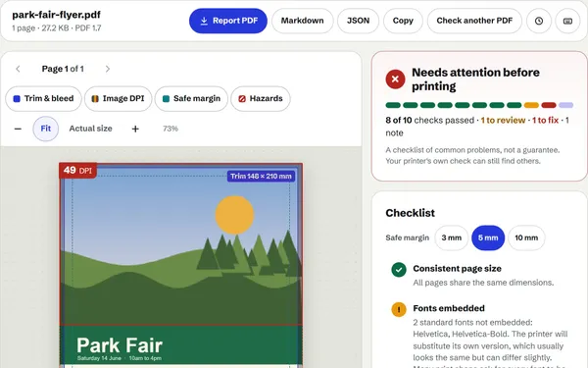Toggle Image DPI overlay
The width and height of the screenshot is (588, 368).
coord(119,99)
